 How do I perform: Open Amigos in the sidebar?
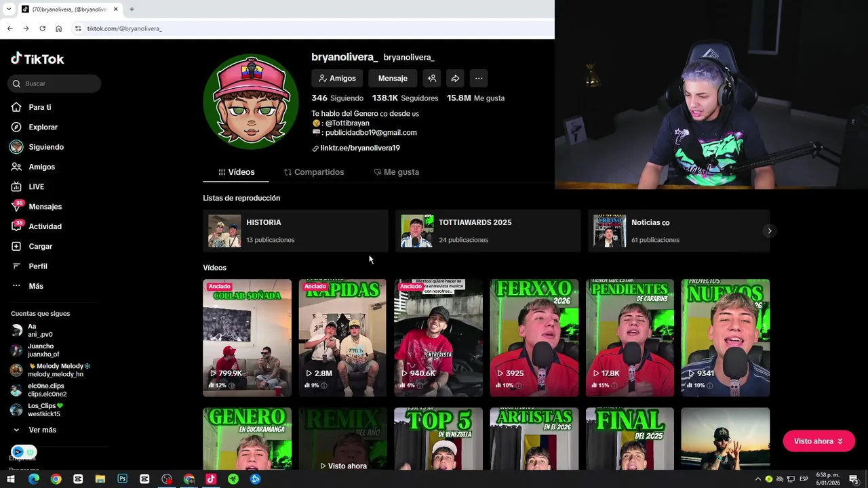41,167
